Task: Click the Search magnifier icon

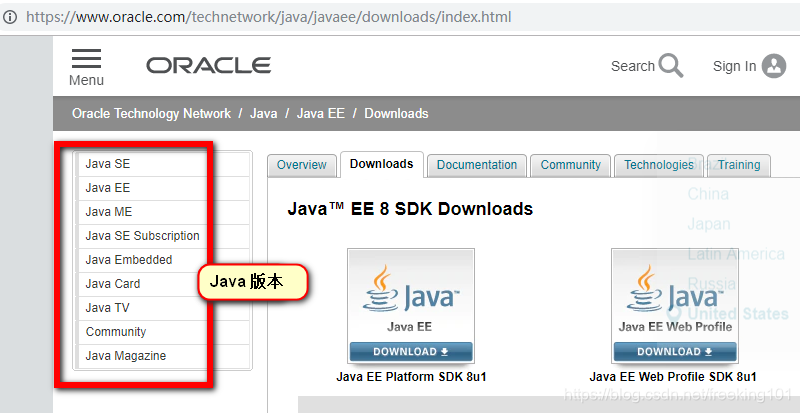Action: click(x=670, y=65)
